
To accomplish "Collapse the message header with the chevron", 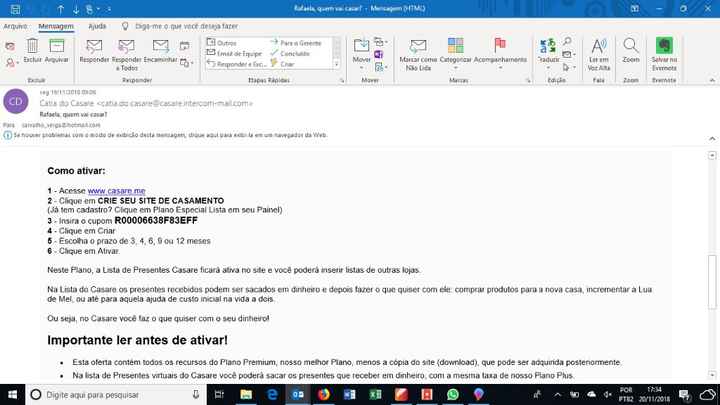I will 712,138.
